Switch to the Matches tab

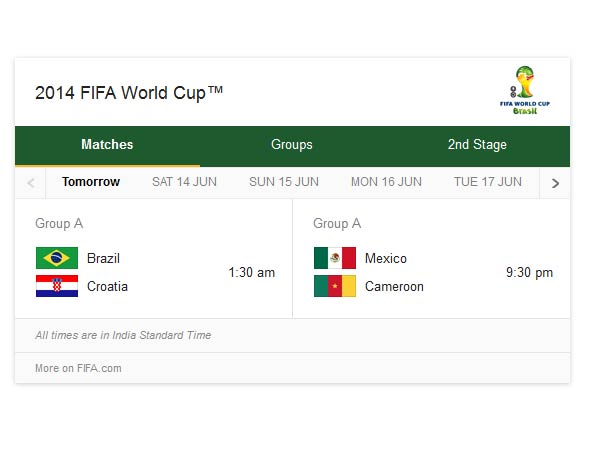(107, 145)
